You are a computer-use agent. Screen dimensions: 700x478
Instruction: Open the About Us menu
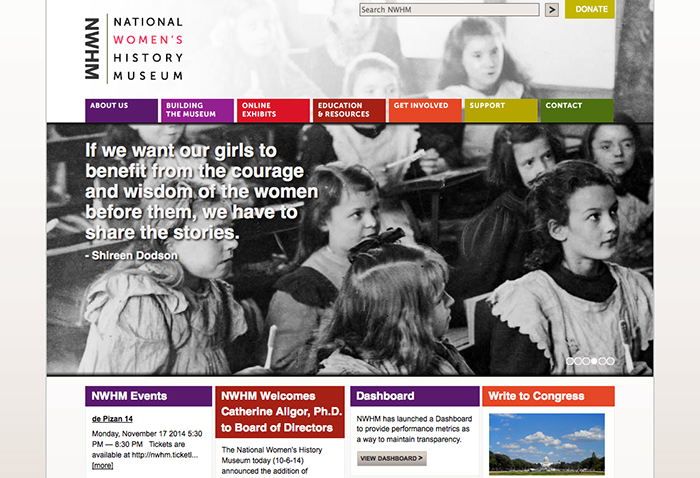tap(121, 110)
